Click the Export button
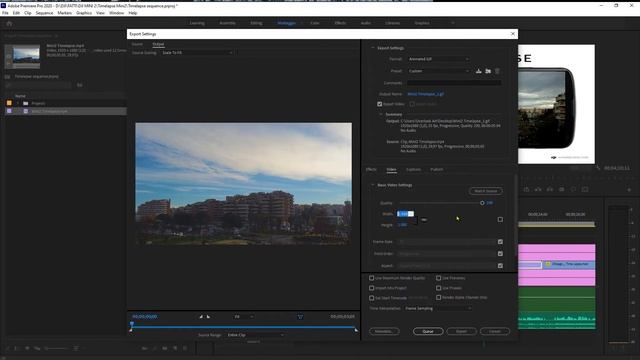 pos(461,331)
